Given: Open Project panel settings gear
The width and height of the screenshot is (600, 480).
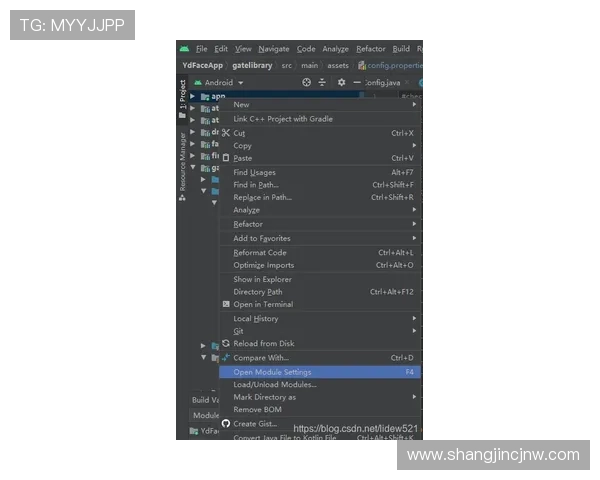Looking at the screenshot, I should click(341, 82).
